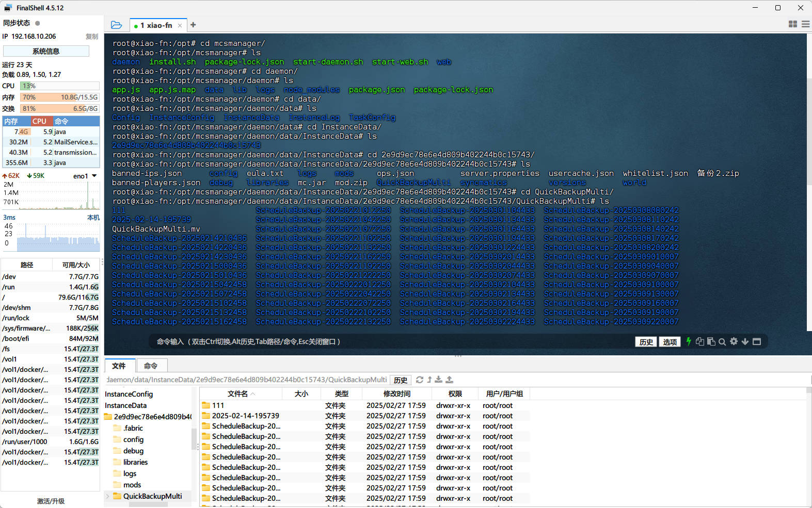
Task: Add a new connection tab with plus
Action: 193,25
